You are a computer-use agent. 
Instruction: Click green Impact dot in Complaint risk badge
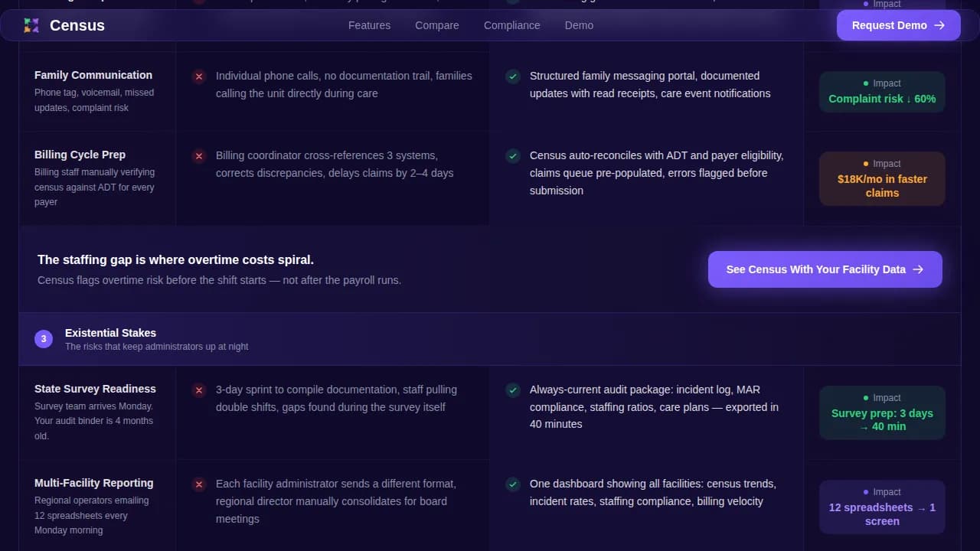[x=866, y=83]
